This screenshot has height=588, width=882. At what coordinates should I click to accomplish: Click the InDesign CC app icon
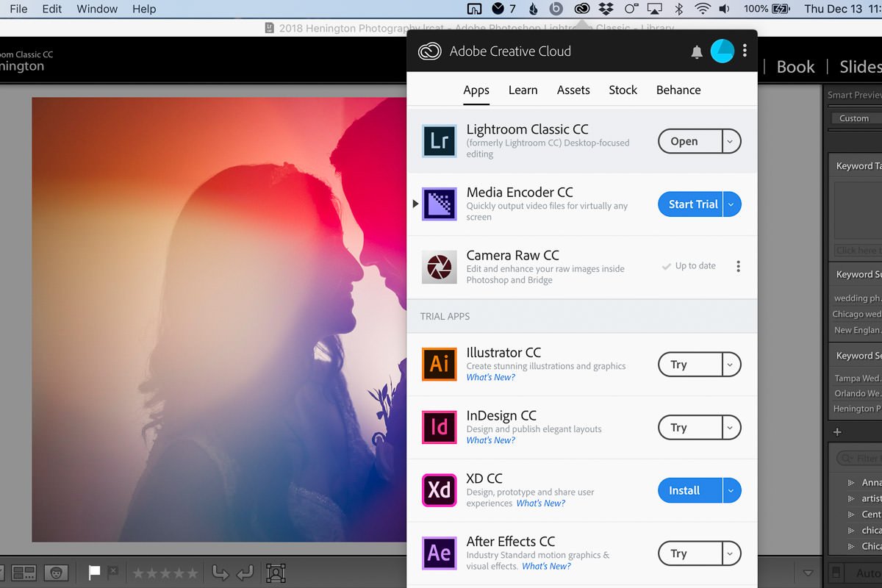point(440,427)
